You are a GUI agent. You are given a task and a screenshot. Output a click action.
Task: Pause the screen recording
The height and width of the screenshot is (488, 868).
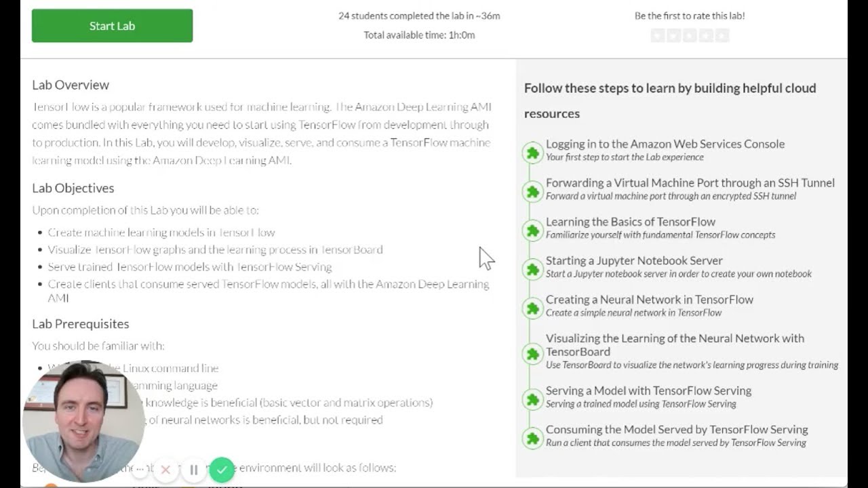tap(194, 470)
